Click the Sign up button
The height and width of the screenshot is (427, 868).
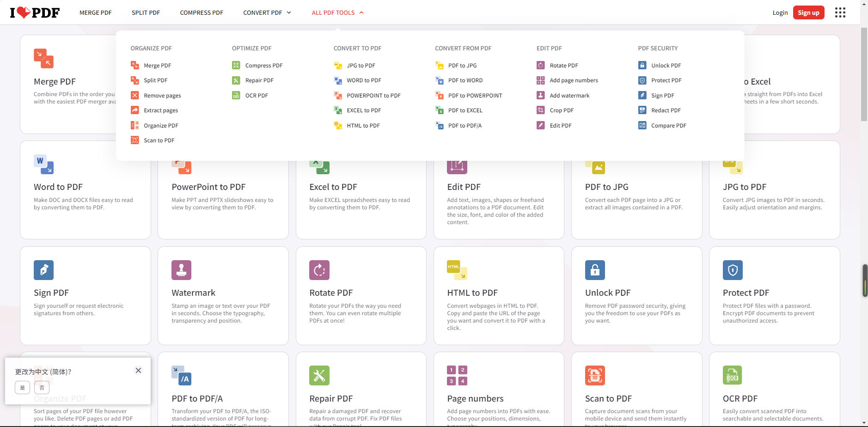tap(808, 12)
